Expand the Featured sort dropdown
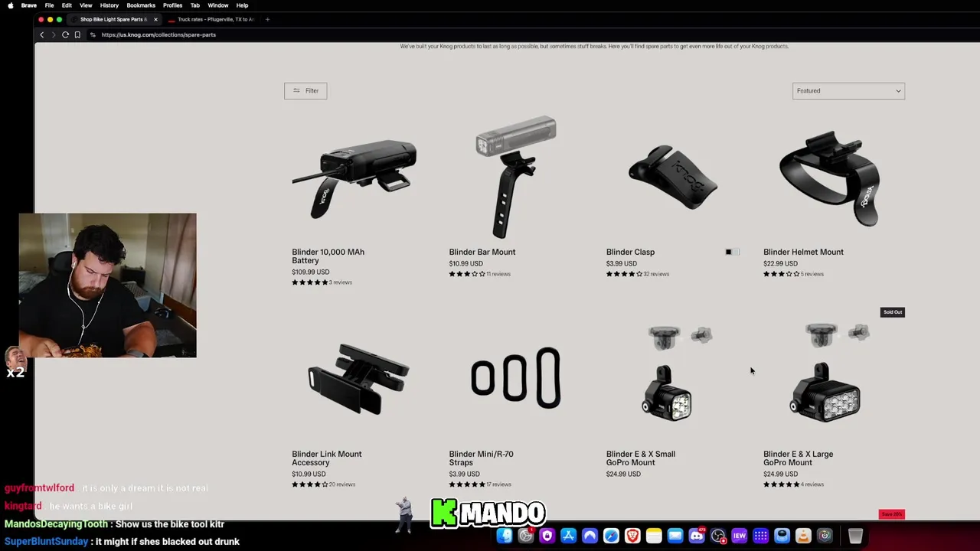The image size is (980, 551). tap(848, 91)
